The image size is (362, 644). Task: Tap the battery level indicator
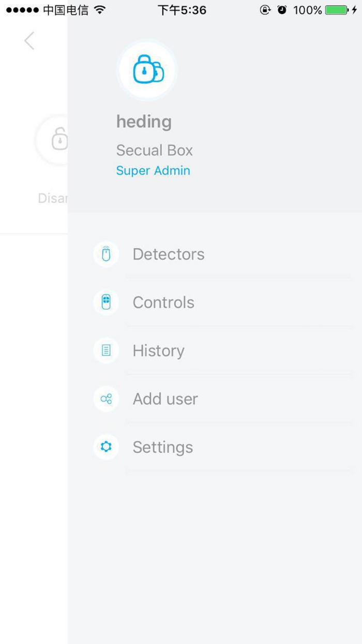point(337,9)
